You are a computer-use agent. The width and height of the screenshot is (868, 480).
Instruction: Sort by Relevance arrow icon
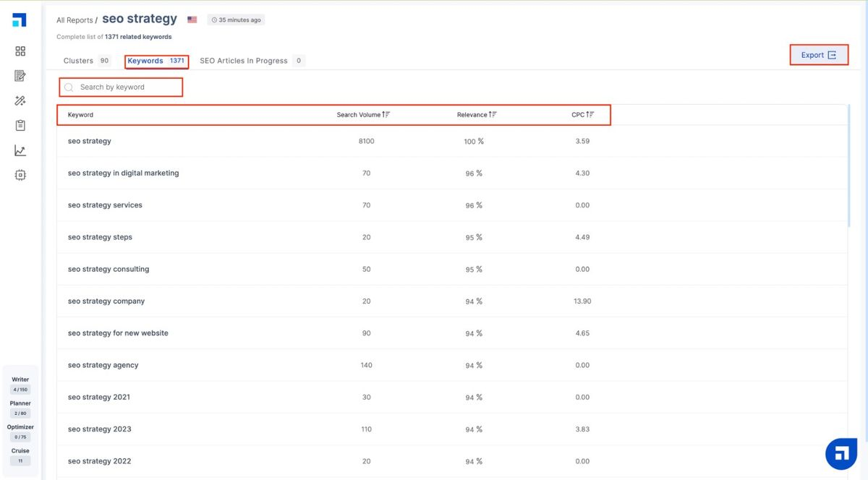point(493,115)
